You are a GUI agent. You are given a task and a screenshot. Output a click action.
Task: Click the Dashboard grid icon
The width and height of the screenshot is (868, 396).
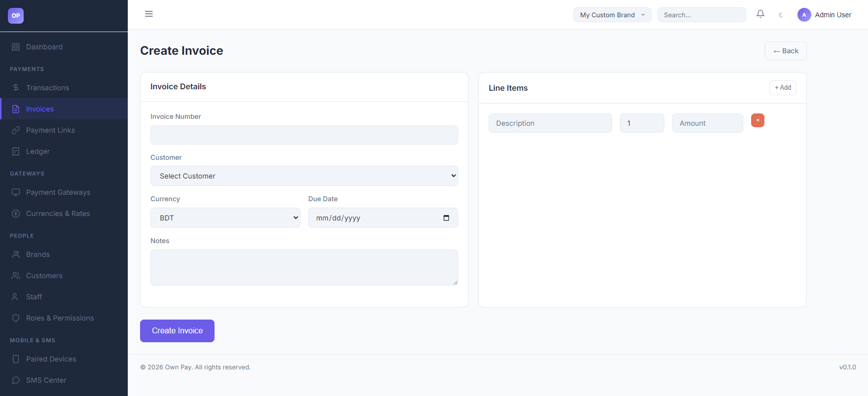pos(16,47)
